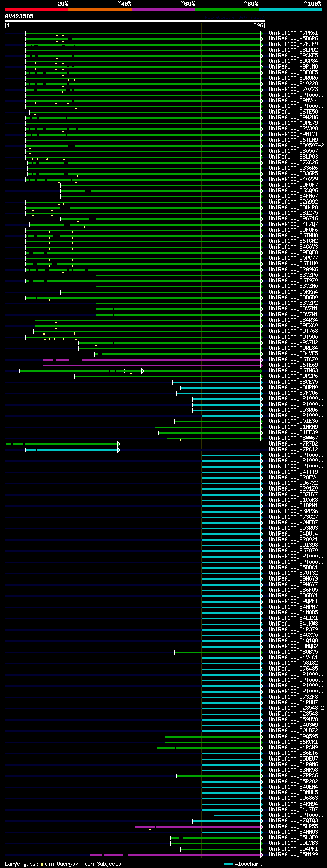The height and width of the screenshot is (868, 327).
Task: Click the UniRef100_C5M199 label
Action: point(293,855)
